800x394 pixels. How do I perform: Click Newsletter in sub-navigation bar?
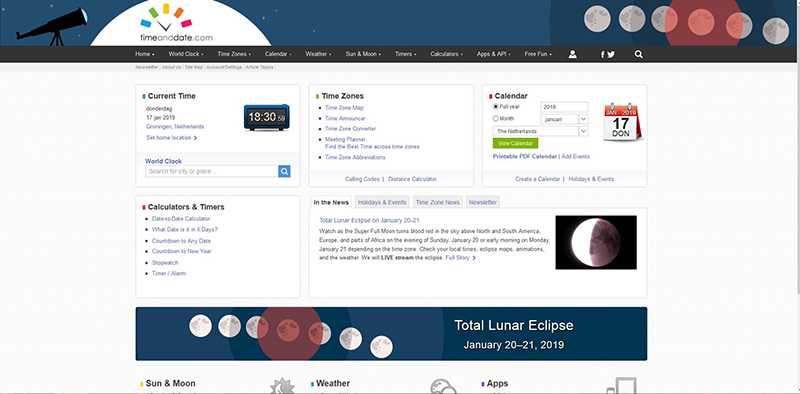coord(146,67)
